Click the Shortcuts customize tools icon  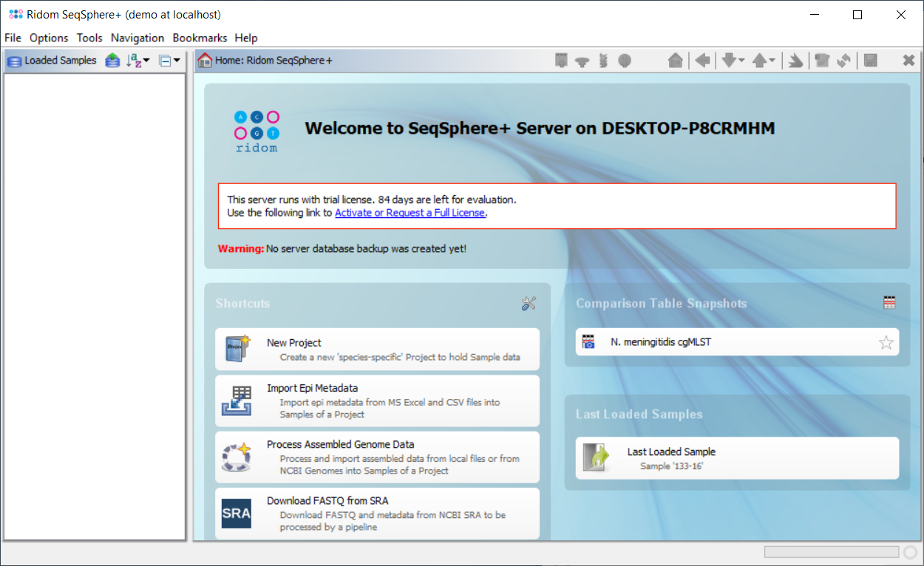coord(529,304)
